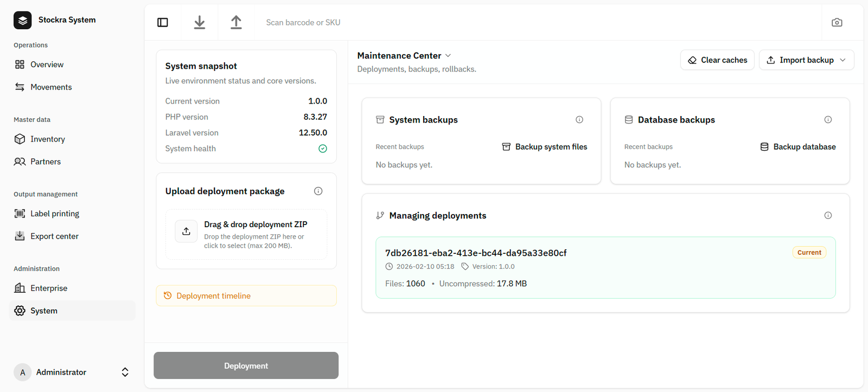868x392 pixels.
Task: Click the drag & drop deployment ZIP area
Action: [246, 234]
